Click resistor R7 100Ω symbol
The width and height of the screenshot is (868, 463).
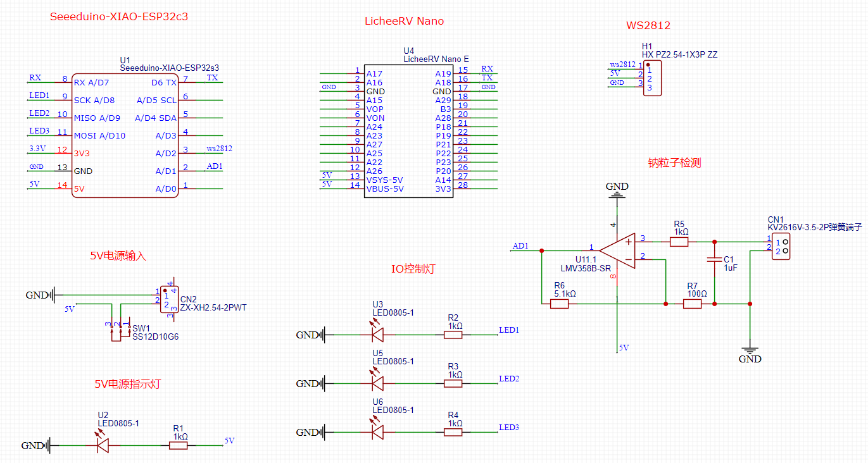click(x=692, y=304)
